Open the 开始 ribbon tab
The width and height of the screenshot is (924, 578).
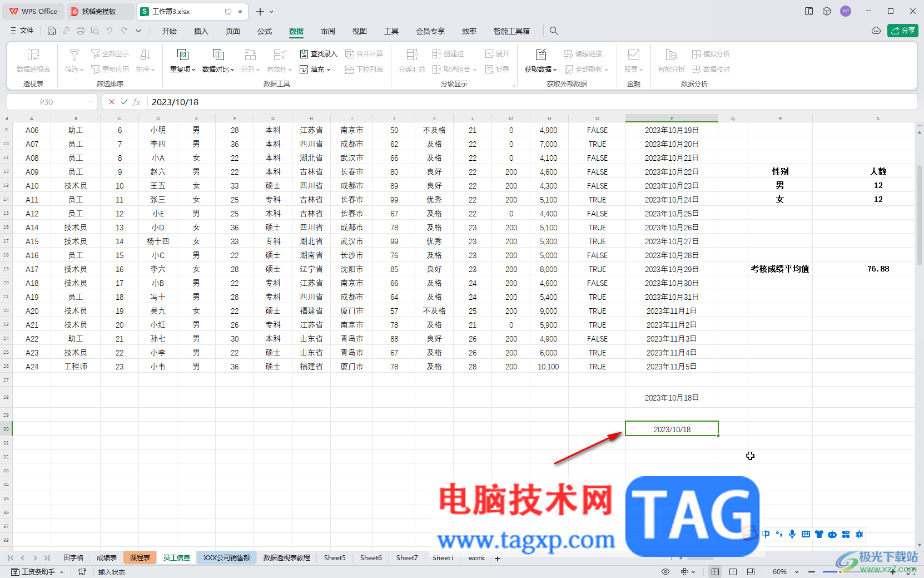point(170,31)
